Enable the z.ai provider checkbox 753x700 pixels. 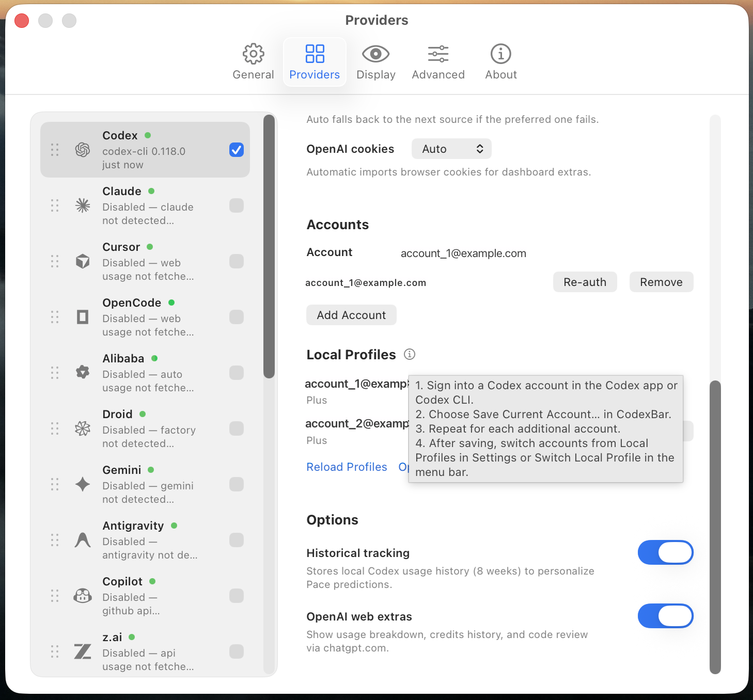pyautogui.click(x=237, y=651)
